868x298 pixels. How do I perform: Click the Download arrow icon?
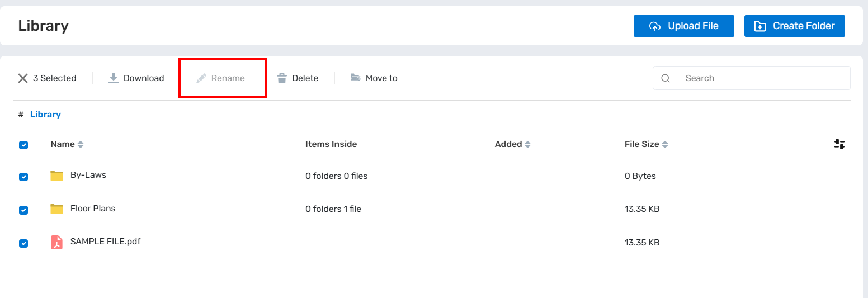point(114,78)
